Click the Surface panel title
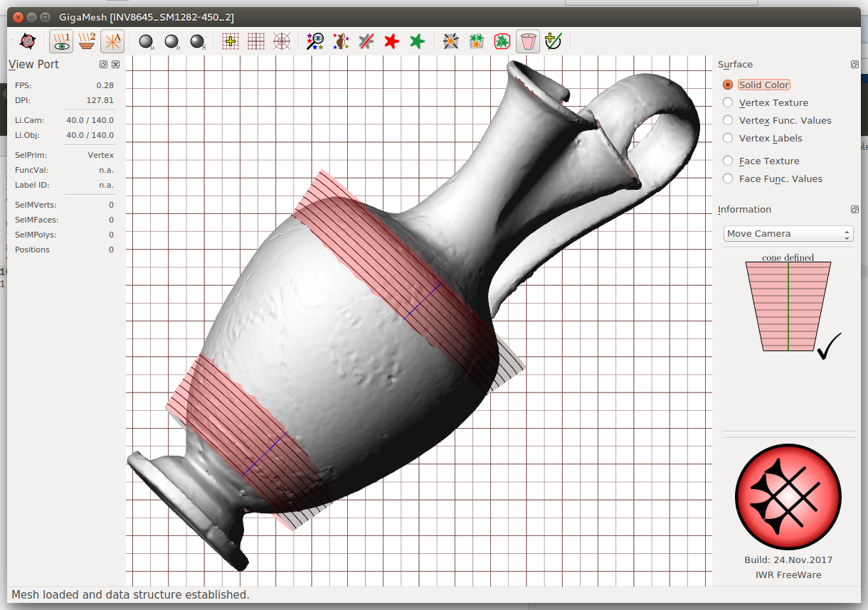The height and width of the screenshot is (610, 868). click(735, 65)
